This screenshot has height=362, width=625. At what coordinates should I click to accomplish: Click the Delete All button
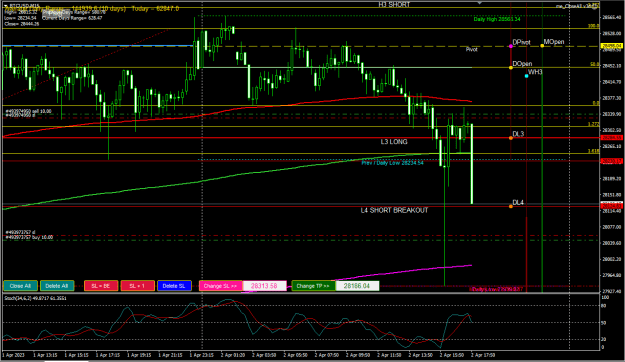pos(57,286)
